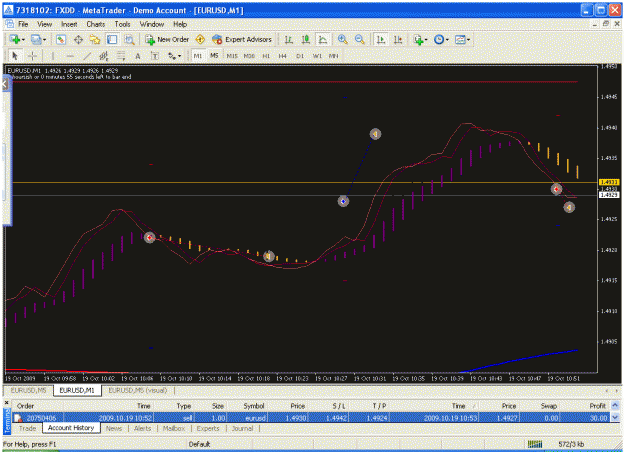Click the New Order button
This screenshot has width=625, height=452.
tap(167, 39)
